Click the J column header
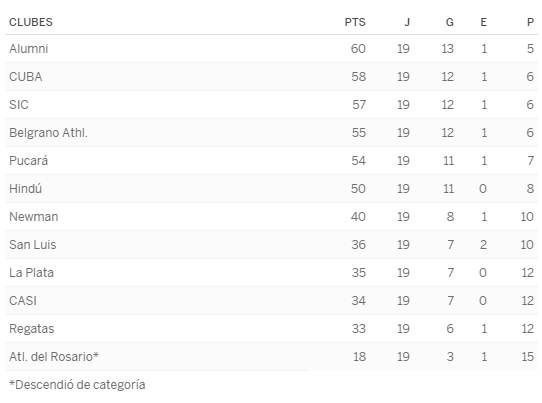This screenshot has height=403, width=542. (407, 22)
